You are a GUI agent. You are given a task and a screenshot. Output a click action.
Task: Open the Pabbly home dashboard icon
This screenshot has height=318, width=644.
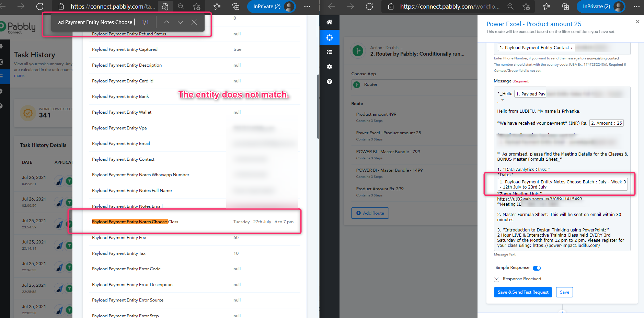pyautogui.click(x=329, y=22)
